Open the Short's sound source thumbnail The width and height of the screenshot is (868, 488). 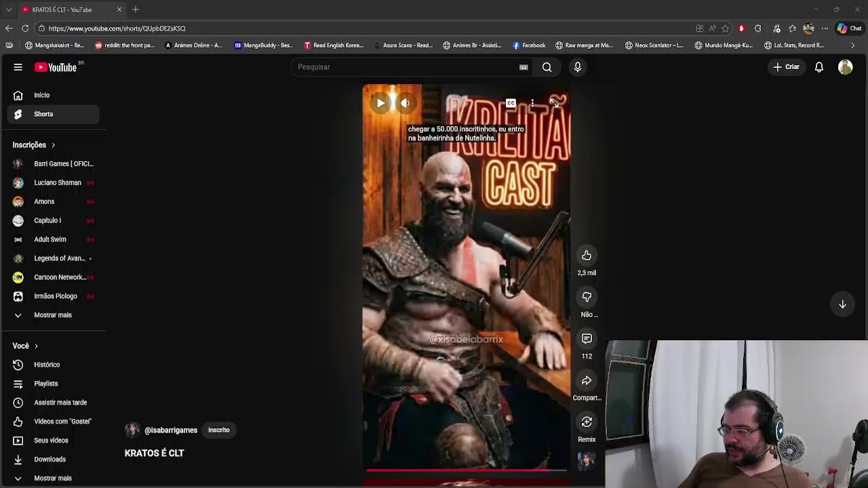tap(587, 461)
